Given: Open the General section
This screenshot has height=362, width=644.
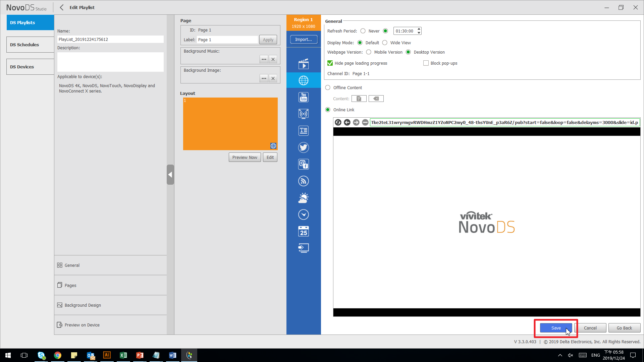Looking at the screenshot, I should click(110, 265).
